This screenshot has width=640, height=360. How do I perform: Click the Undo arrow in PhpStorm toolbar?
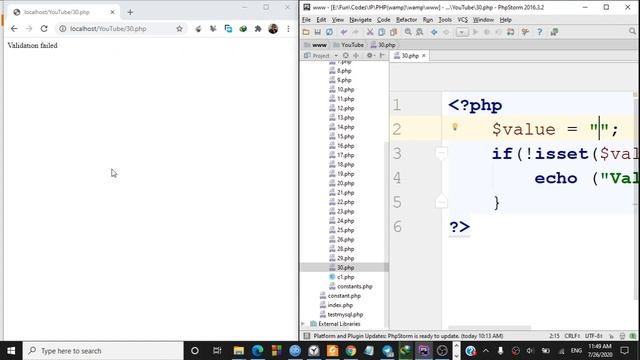click(344, 32)
